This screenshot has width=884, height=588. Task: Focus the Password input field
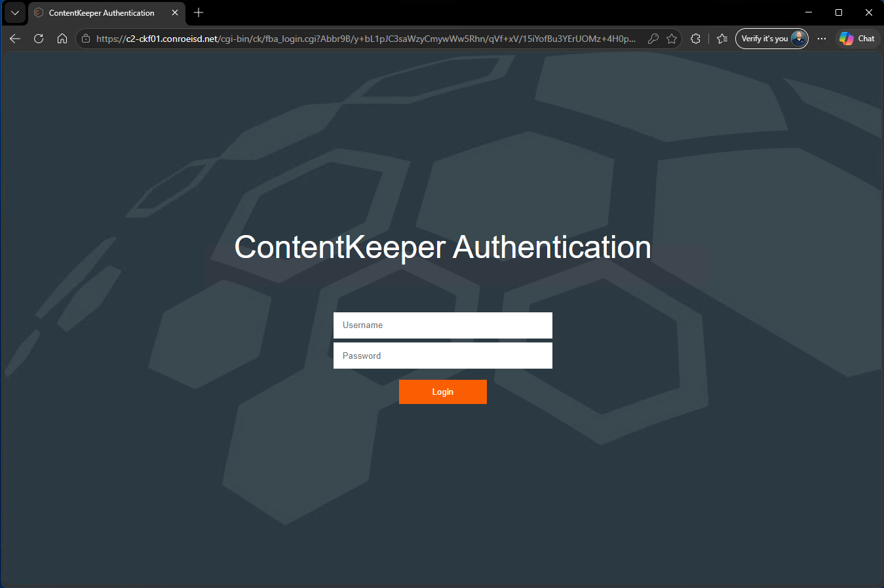[443, 356]
